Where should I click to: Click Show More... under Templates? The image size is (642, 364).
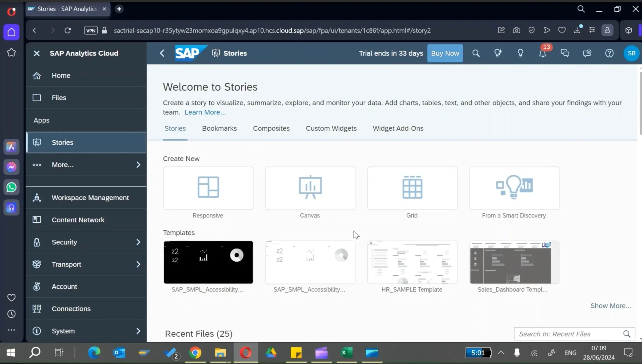611,306
